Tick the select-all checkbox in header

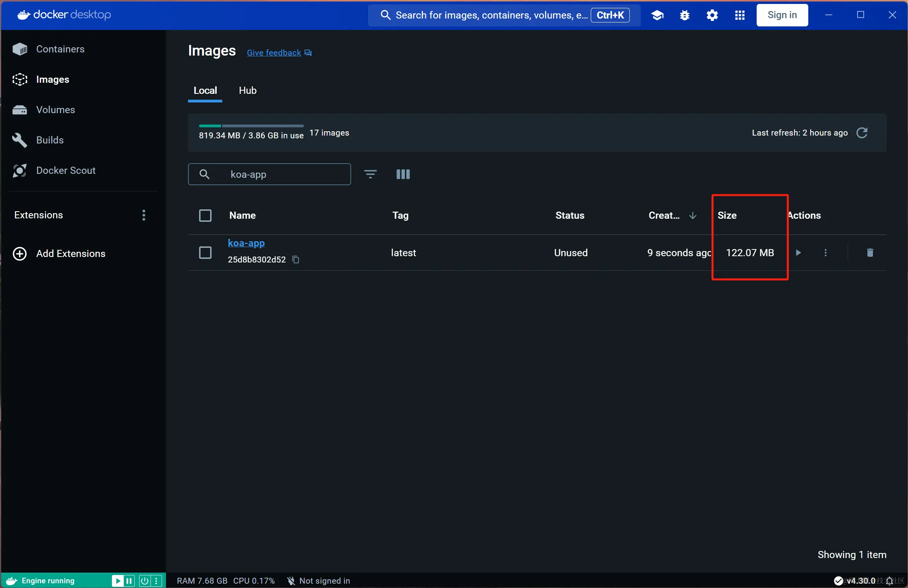tap(205, 216)
